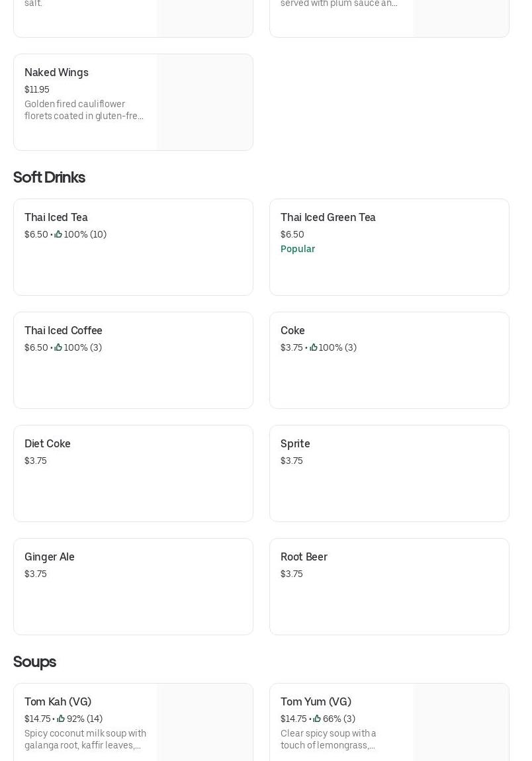
Task: Click the Naked Wings title
Action: pos(56,72)
